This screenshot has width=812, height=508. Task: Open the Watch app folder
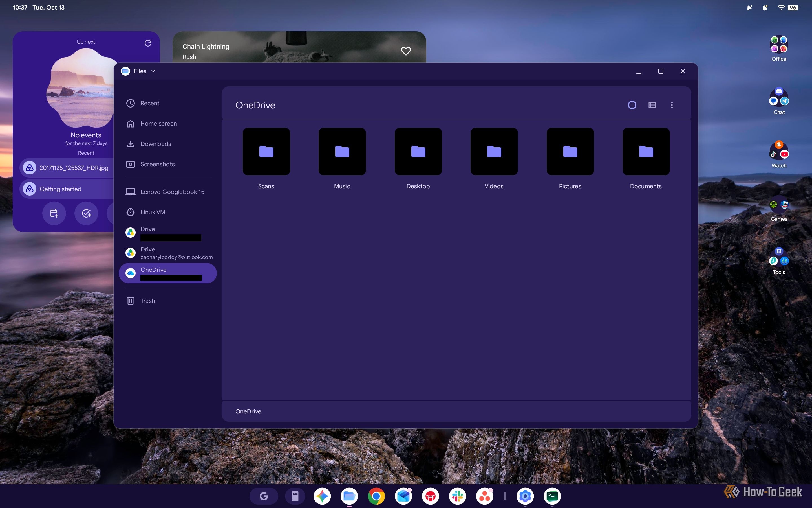tap(779, 155)
